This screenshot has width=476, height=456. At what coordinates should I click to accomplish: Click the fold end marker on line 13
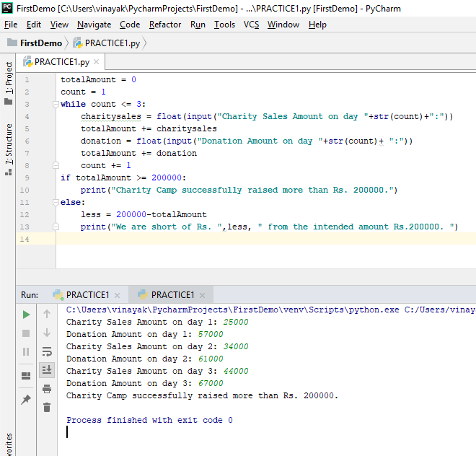[56, 227]
